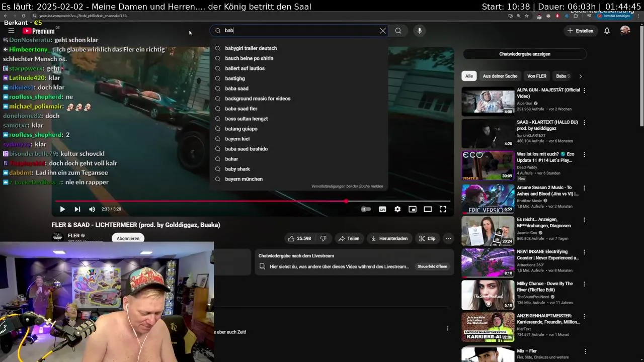Choose suggestion baba saad bushido

[246, 149]
